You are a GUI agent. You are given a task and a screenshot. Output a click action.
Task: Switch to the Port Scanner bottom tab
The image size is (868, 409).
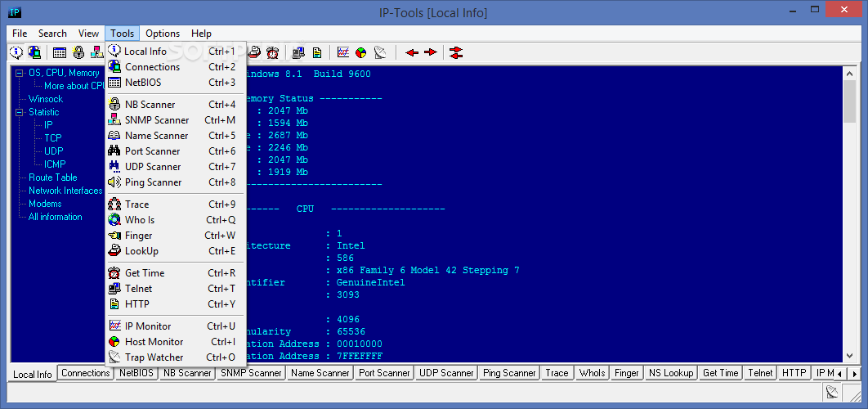(x=384, y=373)
